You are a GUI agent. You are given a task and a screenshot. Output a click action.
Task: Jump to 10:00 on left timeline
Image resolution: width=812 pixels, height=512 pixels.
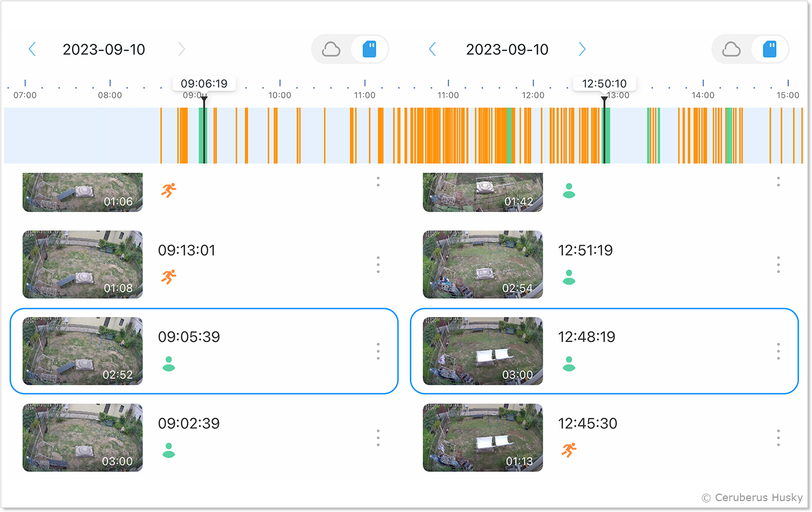point(280,95)
